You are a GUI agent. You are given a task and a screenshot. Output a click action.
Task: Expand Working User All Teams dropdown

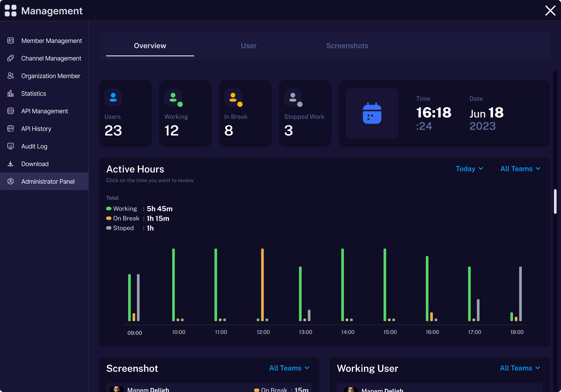(x=520, y=368)
